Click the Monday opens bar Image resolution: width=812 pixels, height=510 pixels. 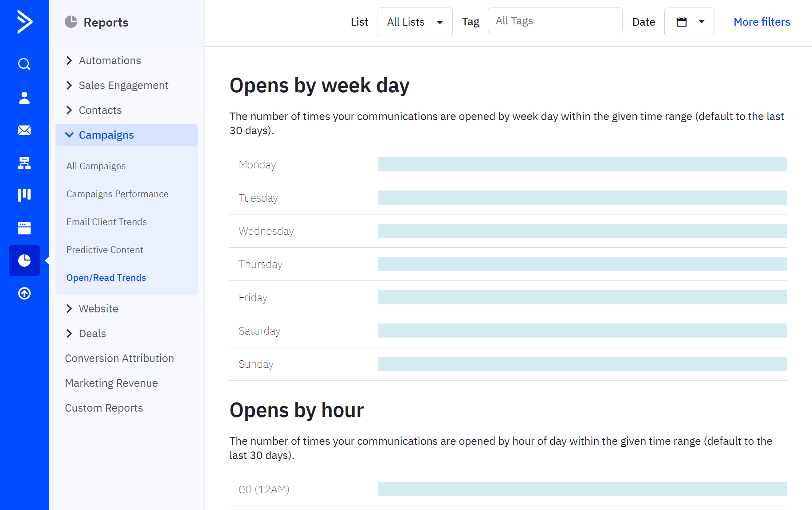pos(583,164)
